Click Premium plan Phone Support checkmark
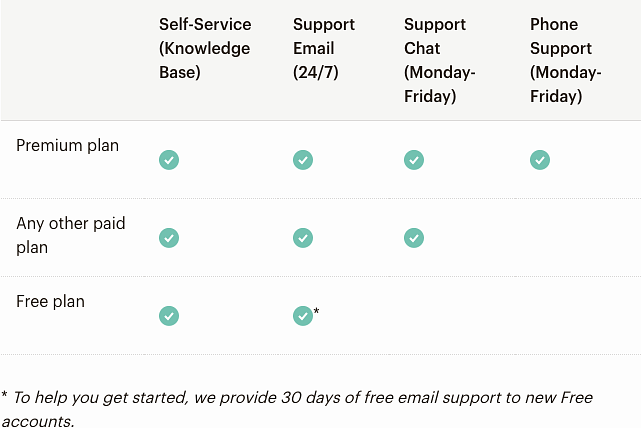Image resolution: width=641 pixels, height=428 pixels. coord(540,160)
